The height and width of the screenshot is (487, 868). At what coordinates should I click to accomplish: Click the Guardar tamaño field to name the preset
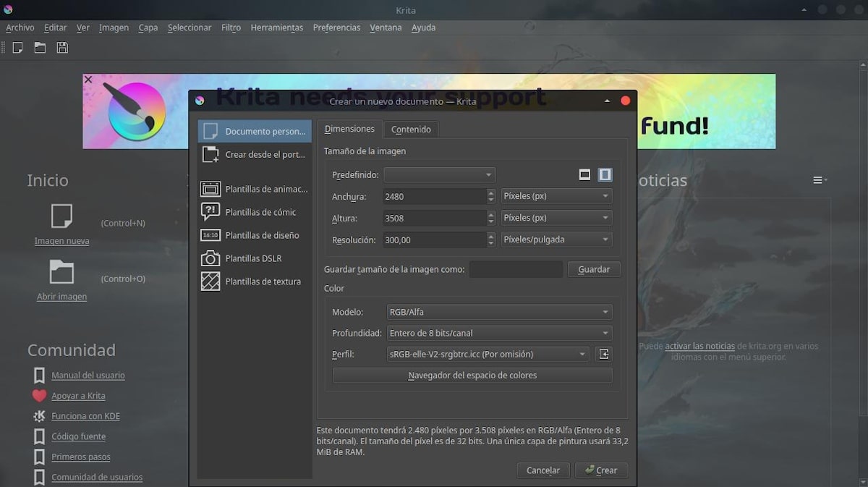coord(515,269)
